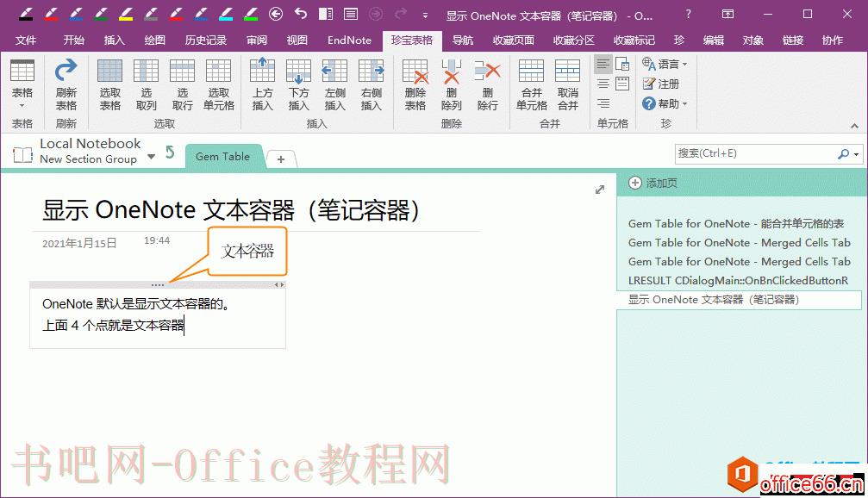This screenshot has height=498, width=868.
Task: Open the search scope dropdown arrow
Action: coord(857,154)
